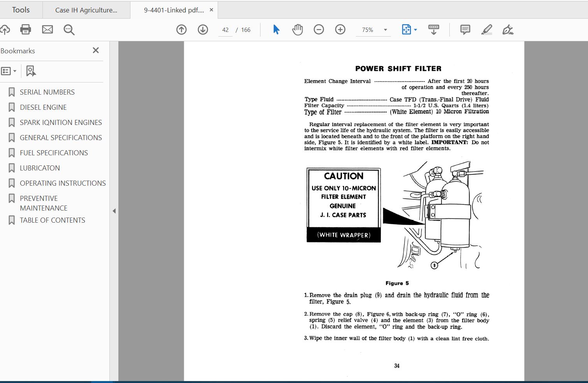Screen dimensions: 588x383
Task: Go to previous page arrow
Action: tap(181, 30)
